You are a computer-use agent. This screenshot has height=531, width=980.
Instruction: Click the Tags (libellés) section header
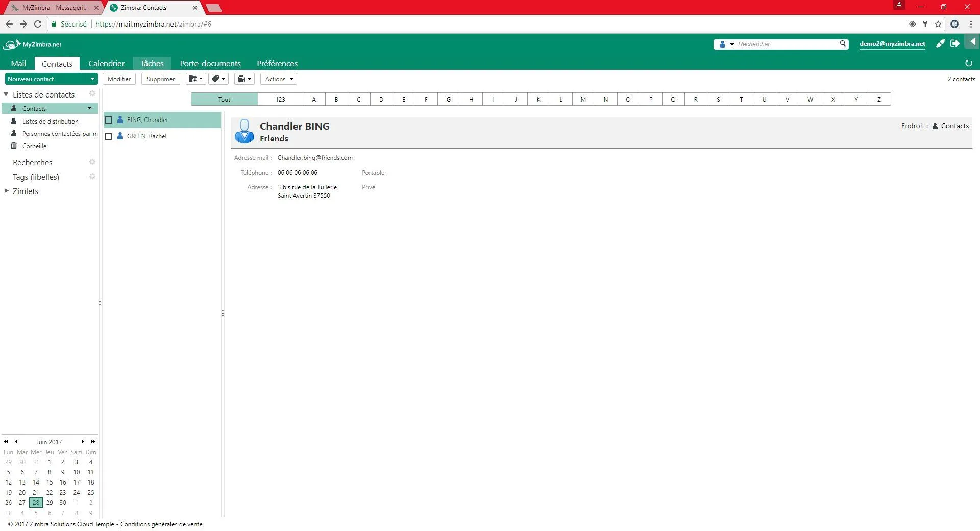(x=36, y=177)
